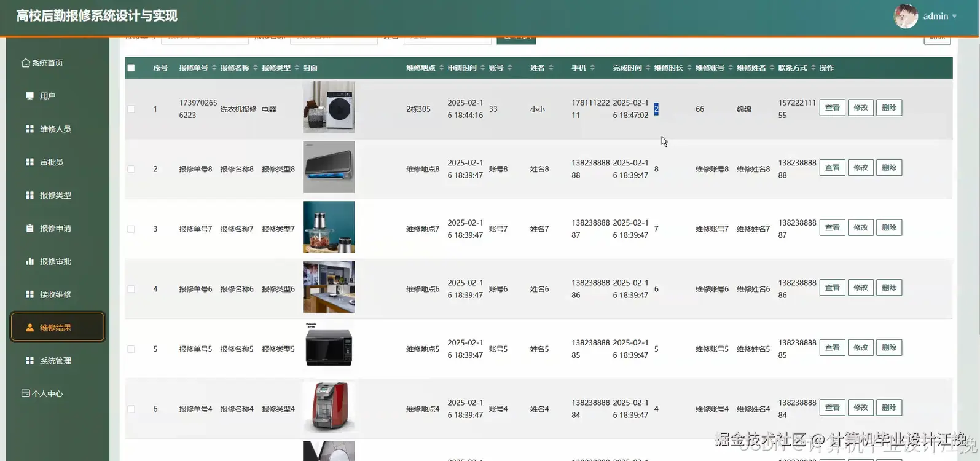Tick the checkbox for the 洗衣机报修 row
The height and width of the screenshot is (461, 980).
coord(131,109)
